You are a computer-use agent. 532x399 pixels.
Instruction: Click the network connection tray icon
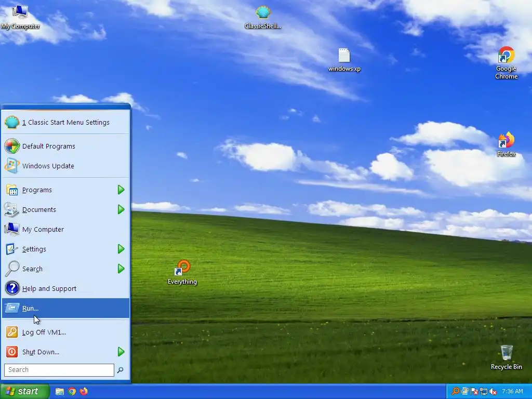tap(484, 392)
